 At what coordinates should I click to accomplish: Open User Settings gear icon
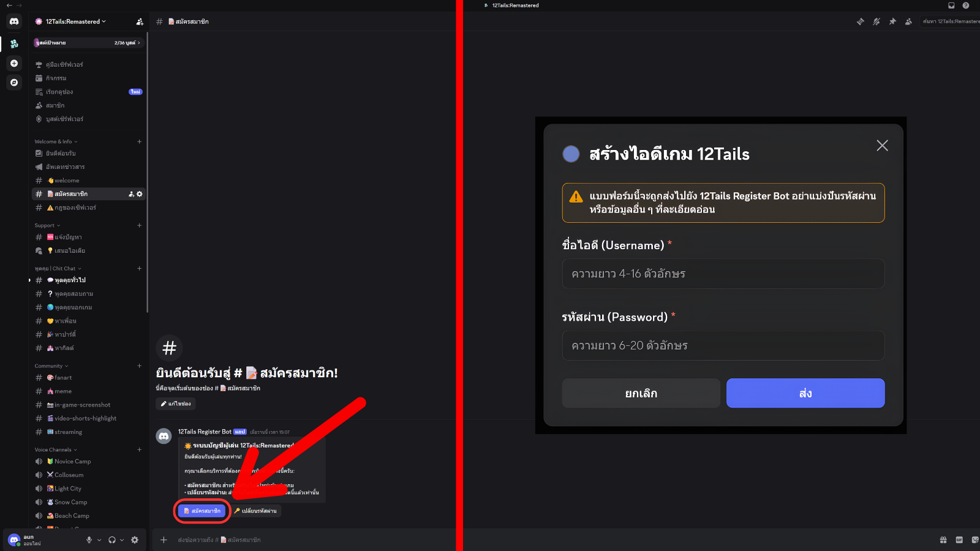point(135,540)
